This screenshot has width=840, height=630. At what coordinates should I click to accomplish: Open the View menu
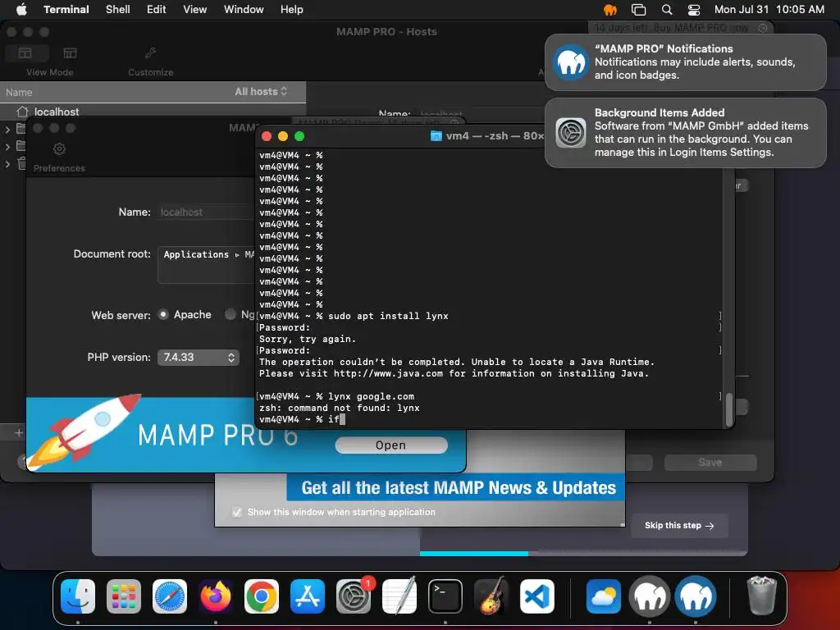(x=195, y=10)
